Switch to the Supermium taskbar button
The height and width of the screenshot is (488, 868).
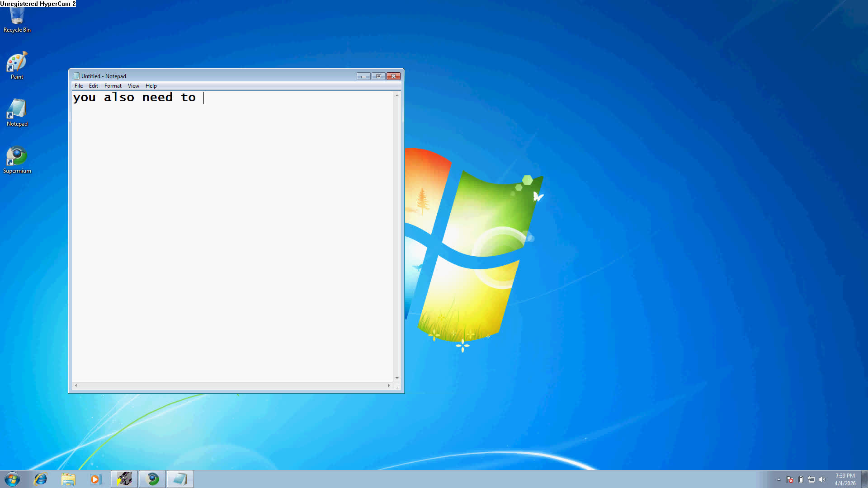click(152, 479)
